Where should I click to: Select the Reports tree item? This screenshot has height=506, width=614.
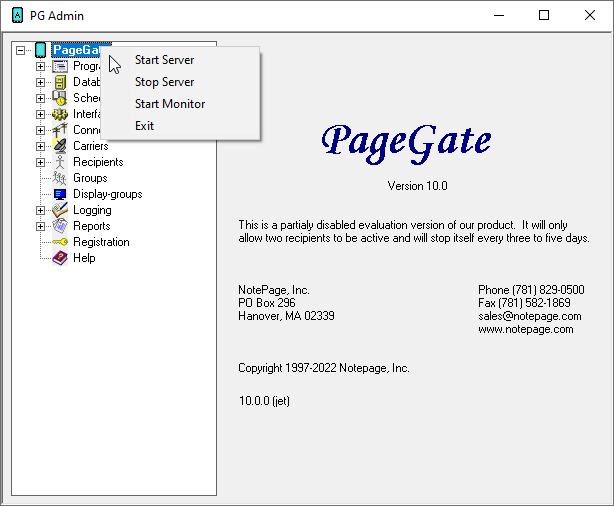coord(92,226)
